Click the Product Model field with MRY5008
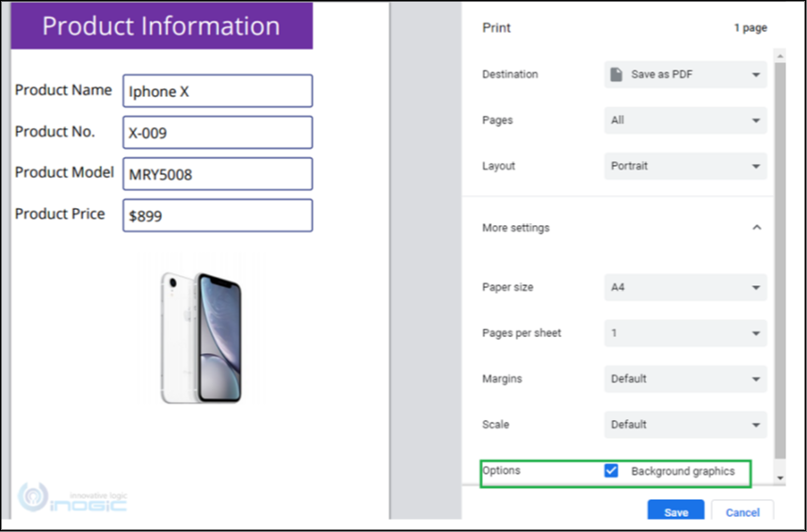Image resolution: width=807 pixels, height=532 pixels. [x=218, y=174]
